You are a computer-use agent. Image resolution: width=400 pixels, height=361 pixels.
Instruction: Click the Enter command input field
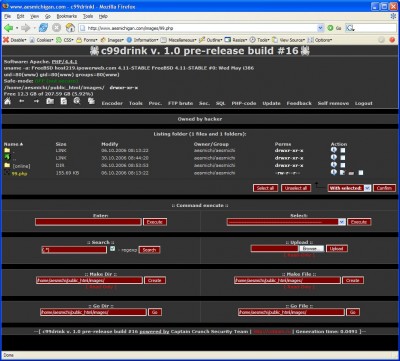(x=88, y=222)
